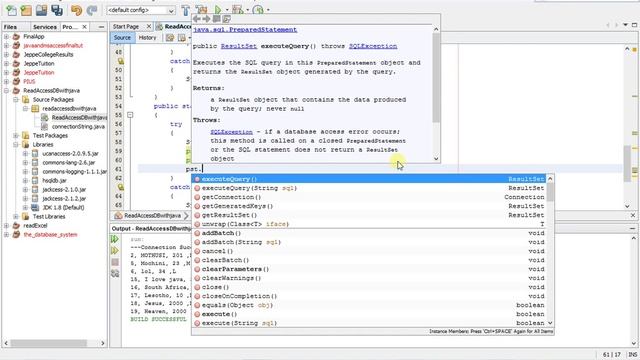Open the default config combo box

click(141, 10)
